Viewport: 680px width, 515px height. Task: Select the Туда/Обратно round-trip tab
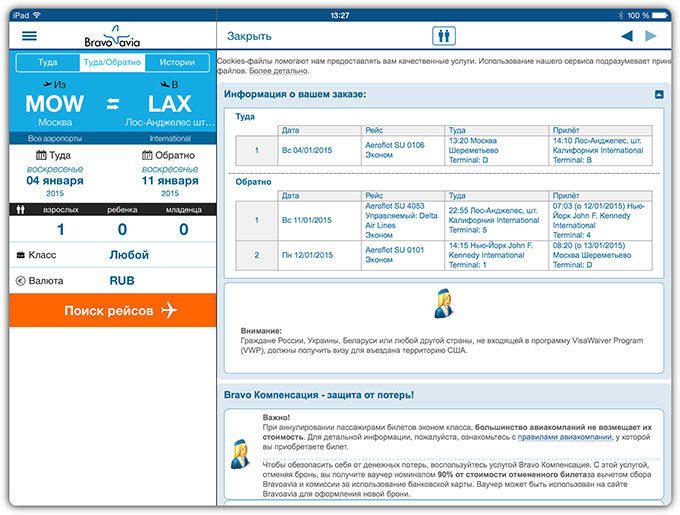(x=112, y=62)
